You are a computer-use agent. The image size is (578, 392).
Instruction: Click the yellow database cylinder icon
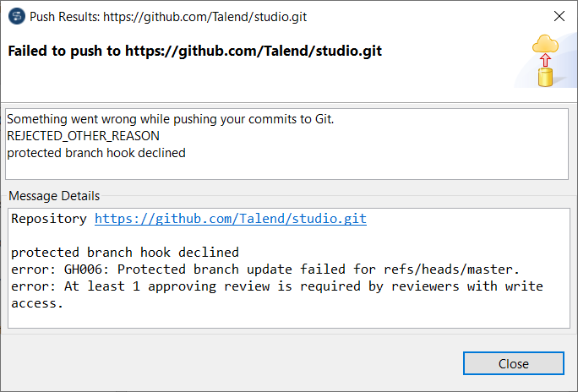tap(546, 77)
